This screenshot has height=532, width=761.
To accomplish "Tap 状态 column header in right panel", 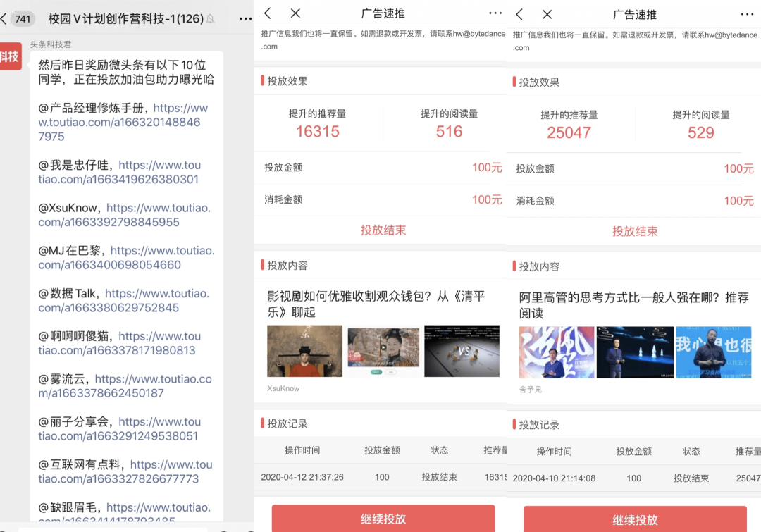I will pos(691,452).
